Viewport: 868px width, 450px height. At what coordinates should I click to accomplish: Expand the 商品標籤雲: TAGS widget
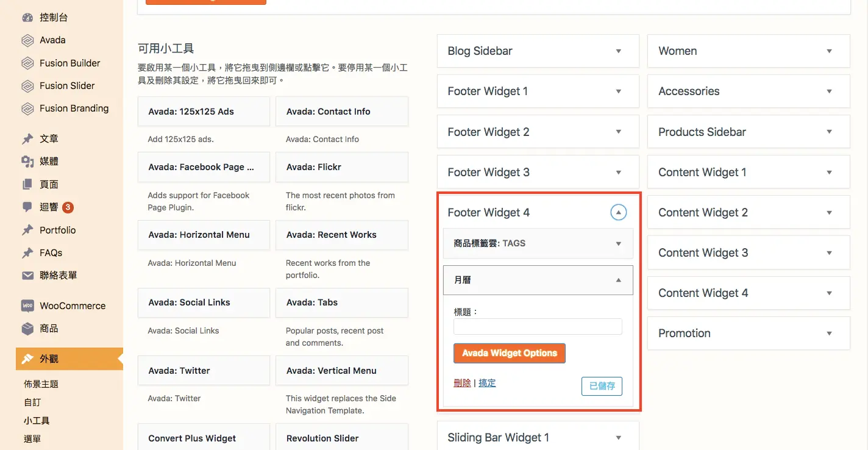[x=618, y=243]
